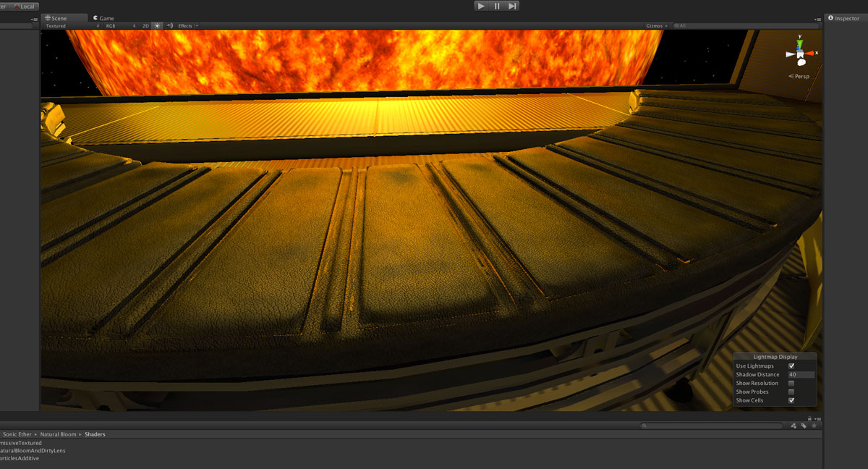Click the Step frame button
Screen dimensions: 868x469
[x=512, y=6]
